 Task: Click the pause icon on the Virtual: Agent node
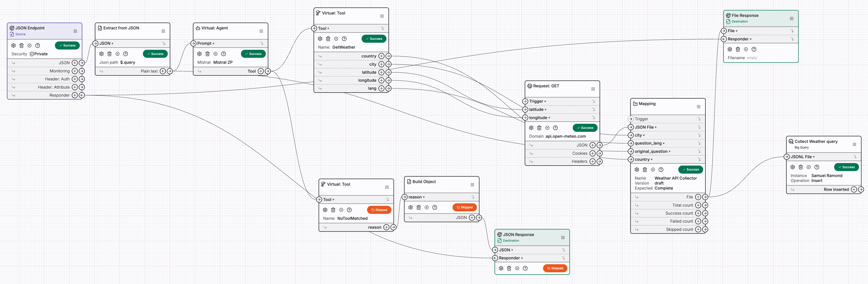(x=215, y=54)
